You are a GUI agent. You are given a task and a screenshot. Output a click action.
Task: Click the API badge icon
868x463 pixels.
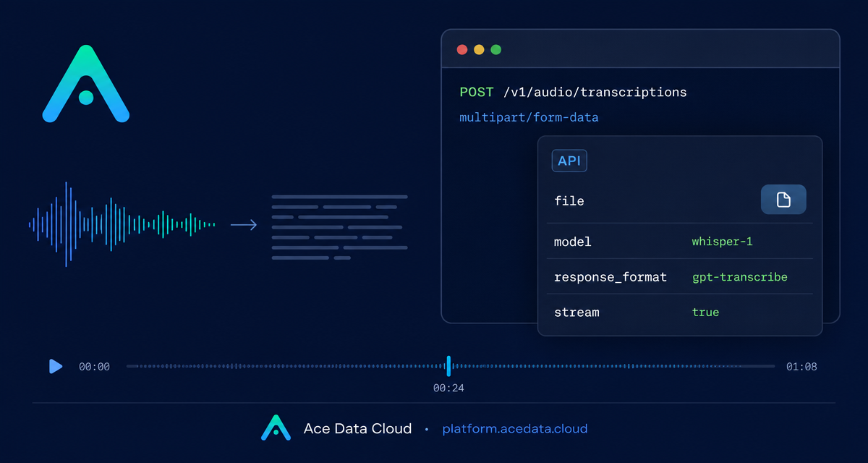569,161
